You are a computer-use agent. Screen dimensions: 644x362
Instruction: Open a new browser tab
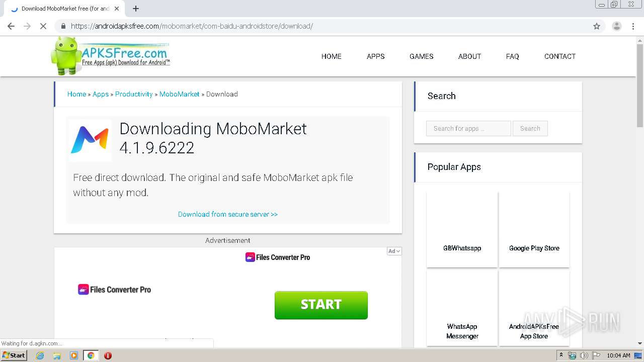136,9
